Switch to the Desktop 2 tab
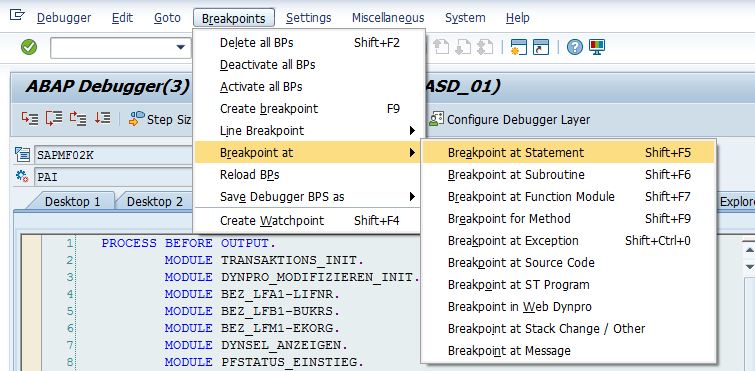Image resolution: width=755 pixels, height=371 pixels. click(155, 202)
